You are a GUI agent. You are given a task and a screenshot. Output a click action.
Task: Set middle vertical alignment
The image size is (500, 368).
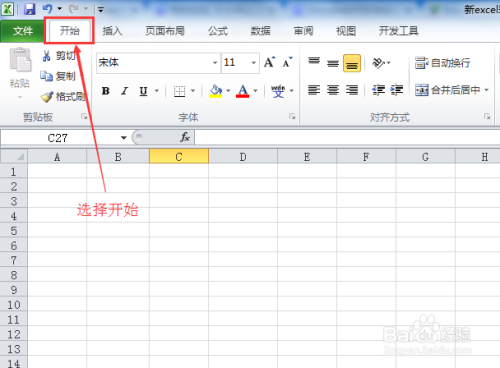pos(333,63)
